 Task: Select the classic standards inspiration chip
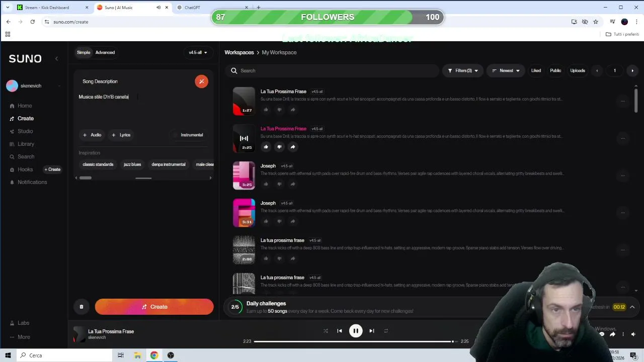(98, 164)
